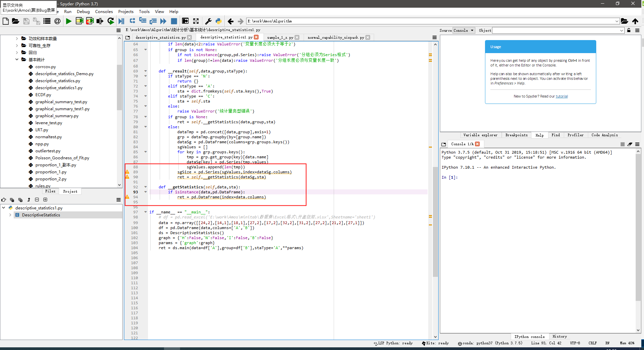
Task: Collapse descriptive_statistics1.py in outline
Action: point(3,208)
